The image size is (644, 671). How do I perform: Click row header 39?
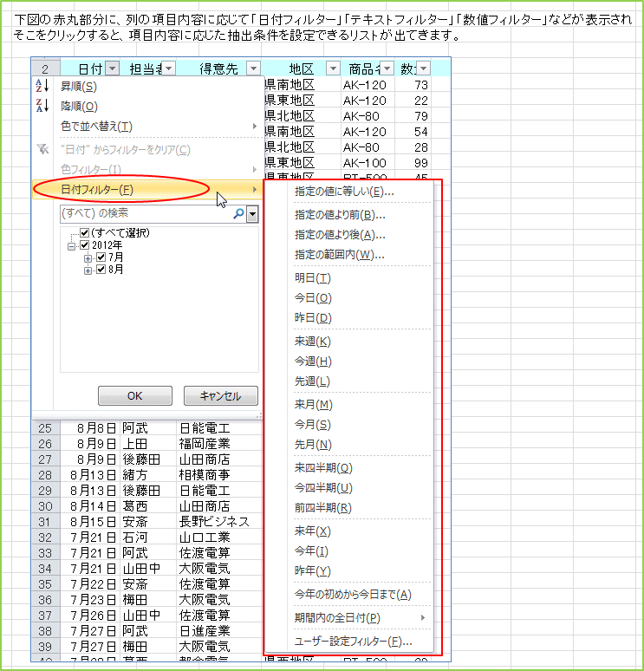45,647
